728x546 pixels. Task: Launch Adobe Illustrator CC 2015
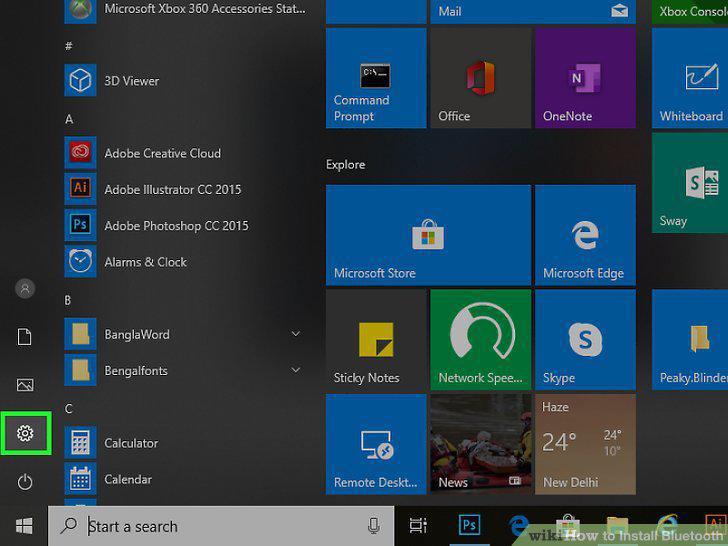186,189
